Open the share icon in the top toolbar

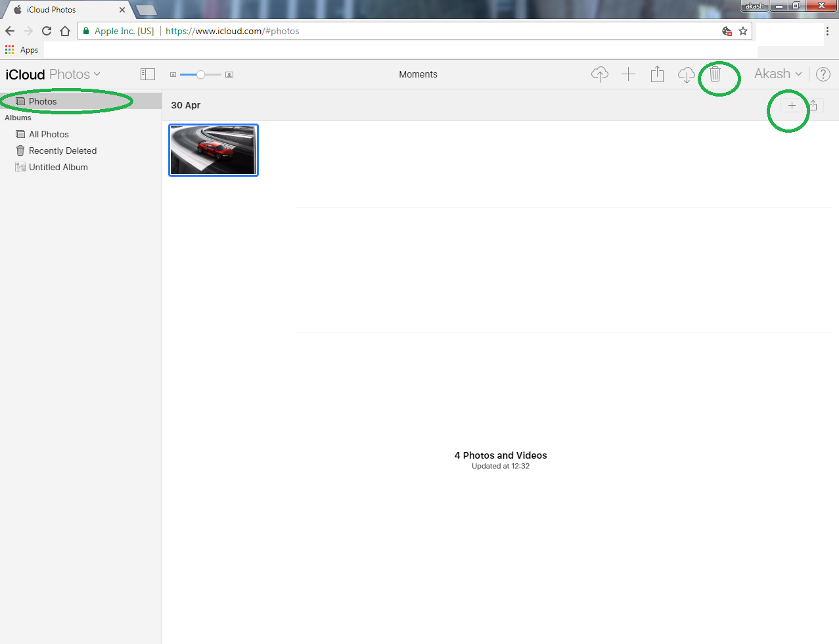tap(657, 74)
